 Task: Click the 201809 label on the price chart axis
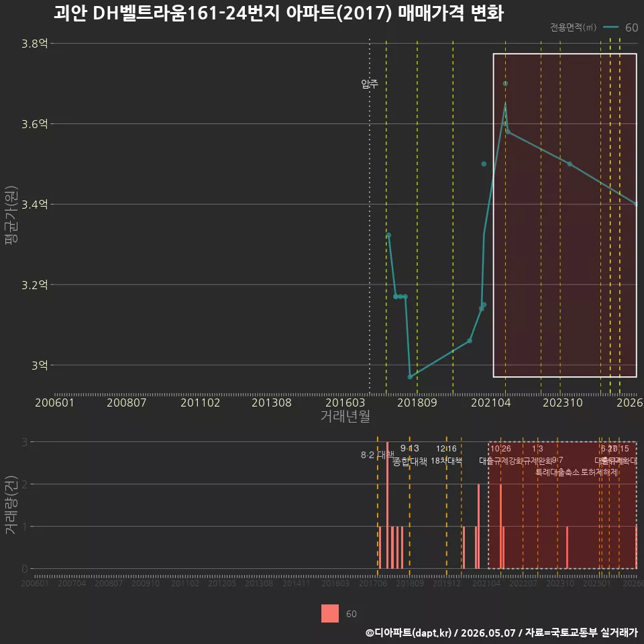417,402
